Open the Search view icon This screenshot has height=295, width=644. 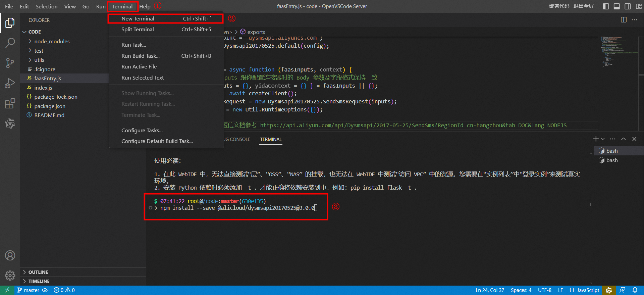click(x=10, y=43)
